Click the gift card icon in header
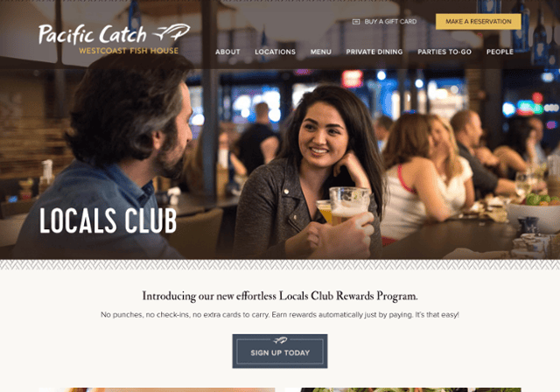This screenshot has width=560, height=392. [356, 22]
